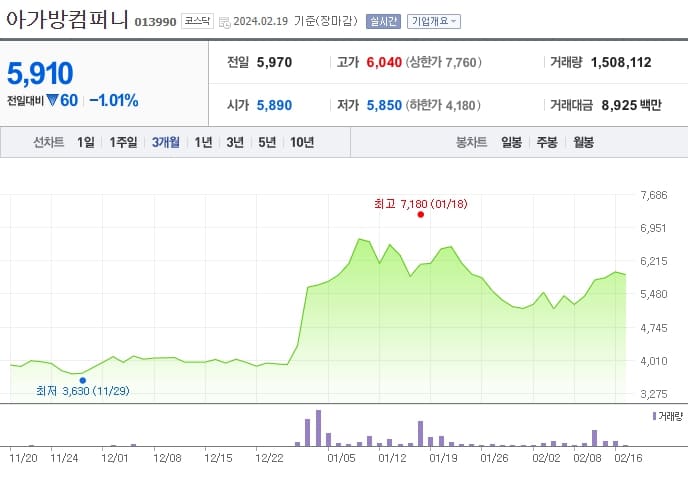
Task: Click the 코스닥 market badge
Action: tap(197, 21)
